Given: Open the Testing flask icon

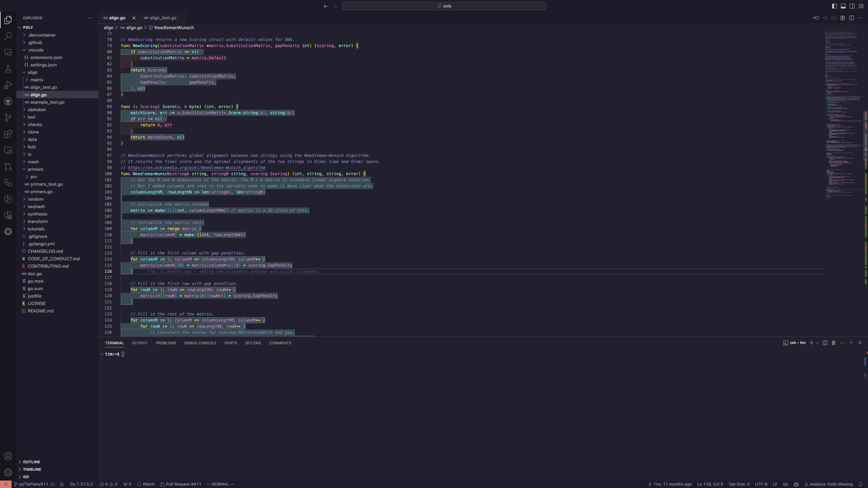Looking at the screenshot, I should 8,69.
